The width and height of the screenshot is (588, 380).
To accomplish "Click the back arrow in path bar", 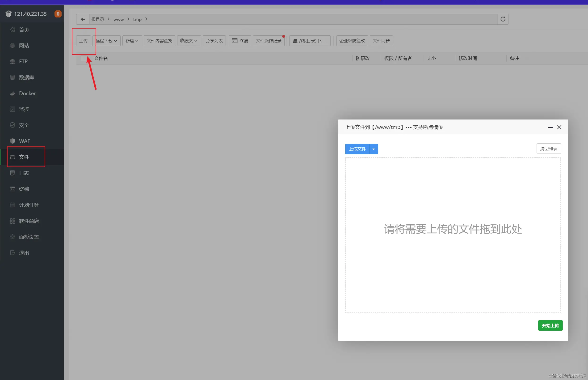I will click(83, 19).
